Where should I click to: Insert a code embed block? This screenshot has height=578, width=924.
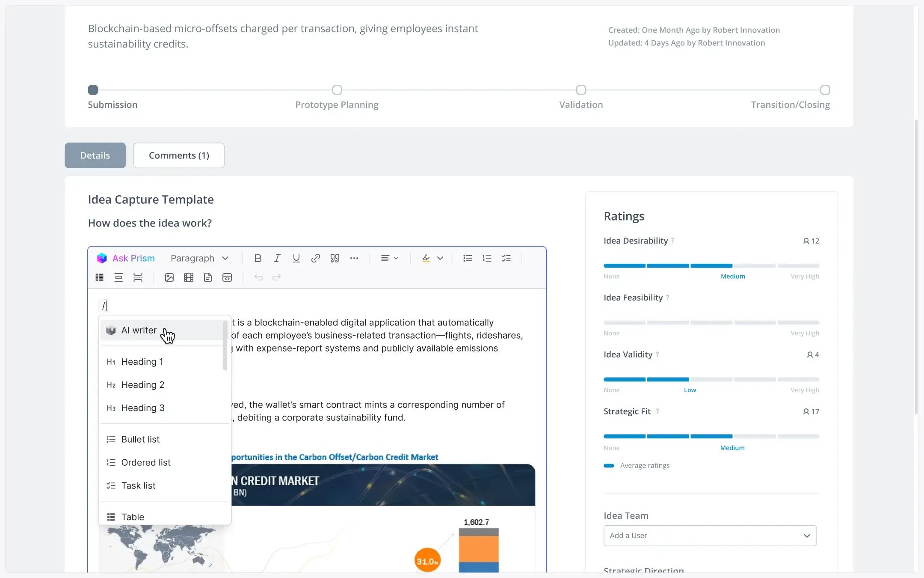tap(227, 277)
